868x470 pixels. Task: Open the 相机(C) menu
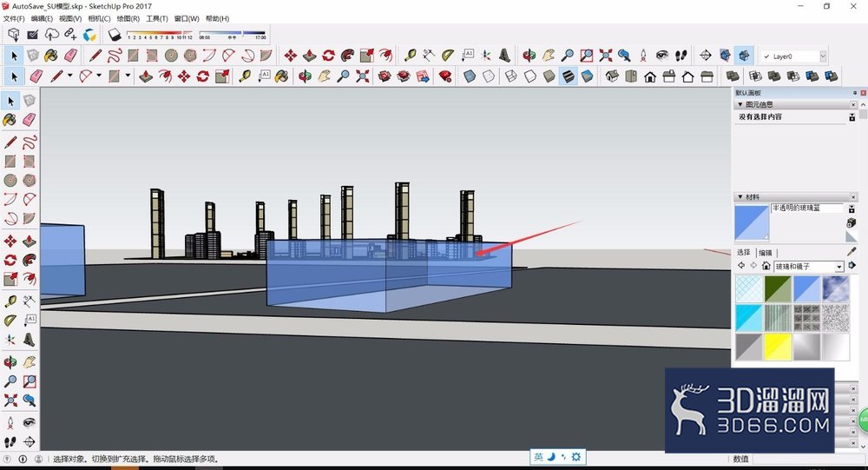(99, 18)
